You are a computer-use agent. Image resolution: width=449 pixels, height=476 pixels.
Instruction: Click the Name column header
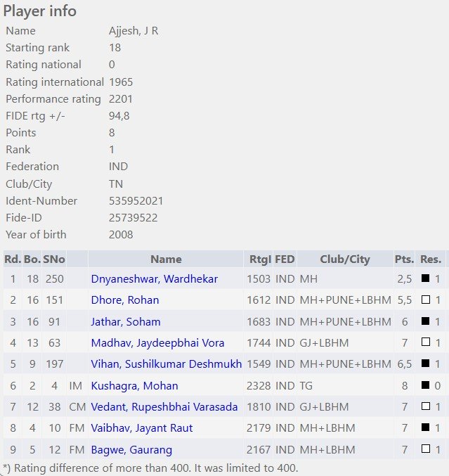(166, 259)
